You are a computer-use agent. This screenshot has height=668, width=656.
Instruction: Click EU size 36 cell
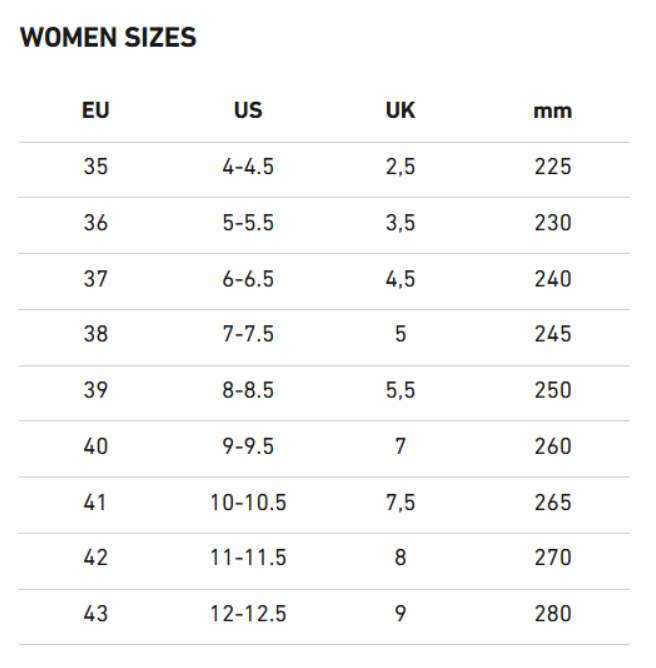pos(95,222)
